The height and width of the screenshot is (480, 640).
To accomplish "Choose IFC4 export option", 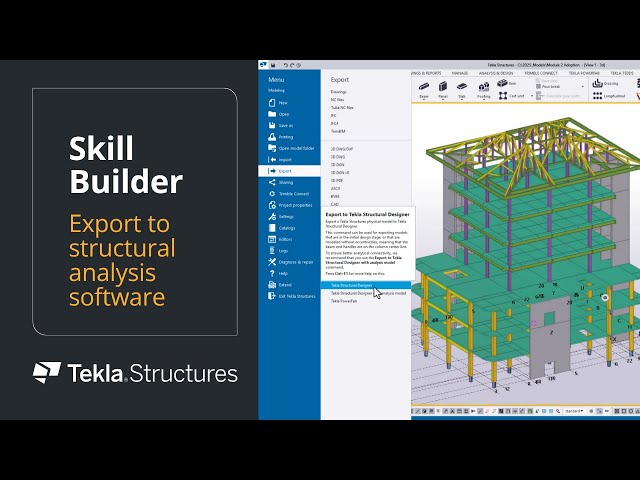I will pos(335,123).
